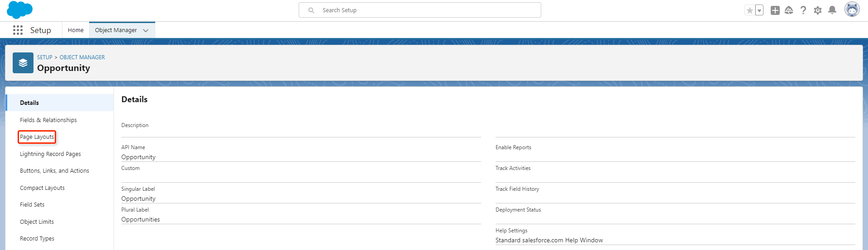Screen dimensions: 868x250
Task: Open Buttons, Links, and Actions
Action: pos(54,171)
